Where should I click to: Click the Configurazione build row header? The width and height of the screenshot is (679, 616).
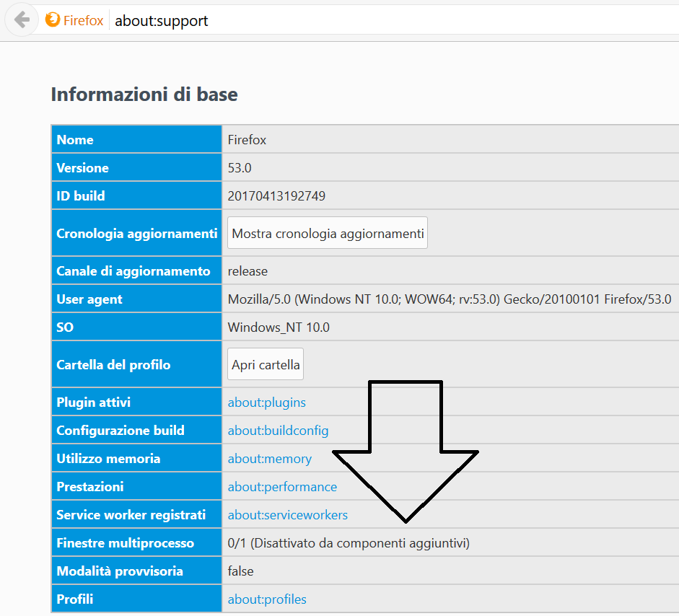[136, 430]
